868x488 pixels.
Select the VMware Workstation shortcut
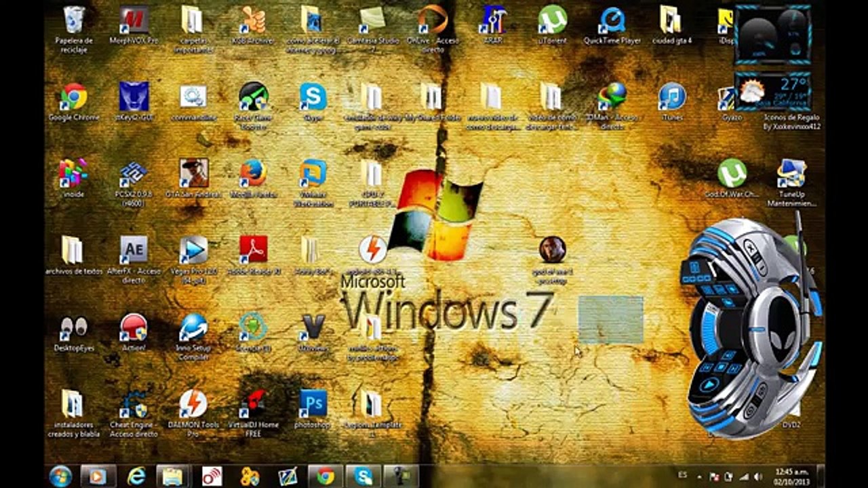pos(313,174)
